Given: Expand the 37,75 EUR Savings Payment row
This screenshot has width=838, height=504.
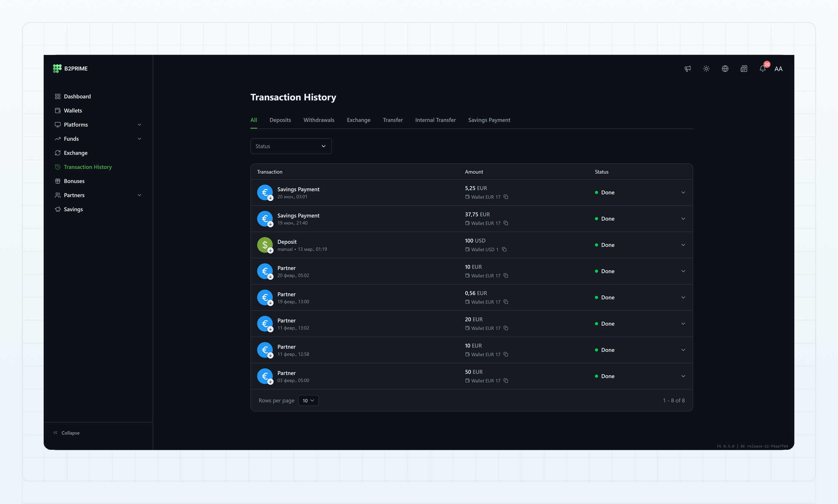Looking at the screenshot, I should point(683,219).
